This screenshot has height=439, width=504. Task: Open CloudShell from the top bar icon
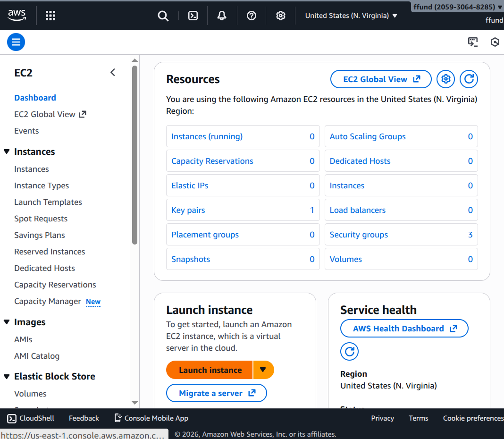coord(193,16)
